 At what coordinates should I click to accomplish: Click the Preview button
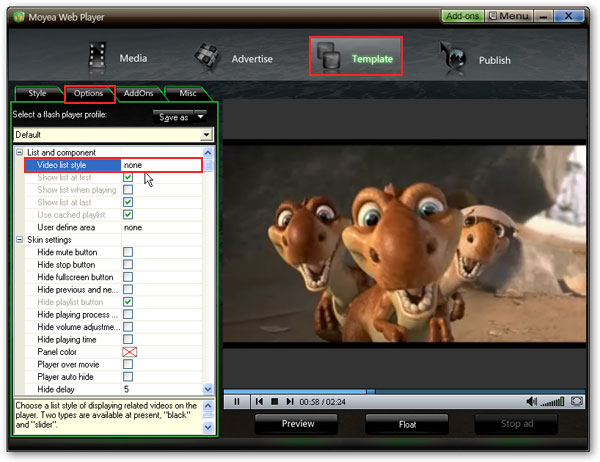296,424
